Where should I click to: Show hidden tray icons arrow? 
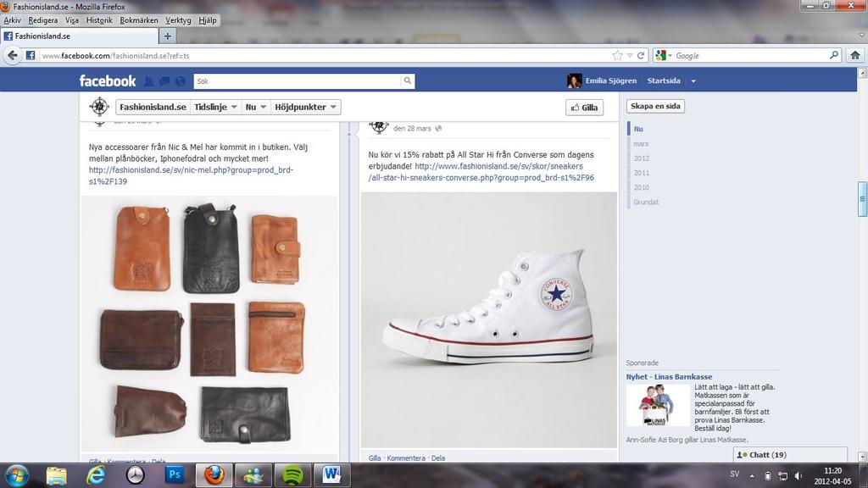tap(752, 476)
